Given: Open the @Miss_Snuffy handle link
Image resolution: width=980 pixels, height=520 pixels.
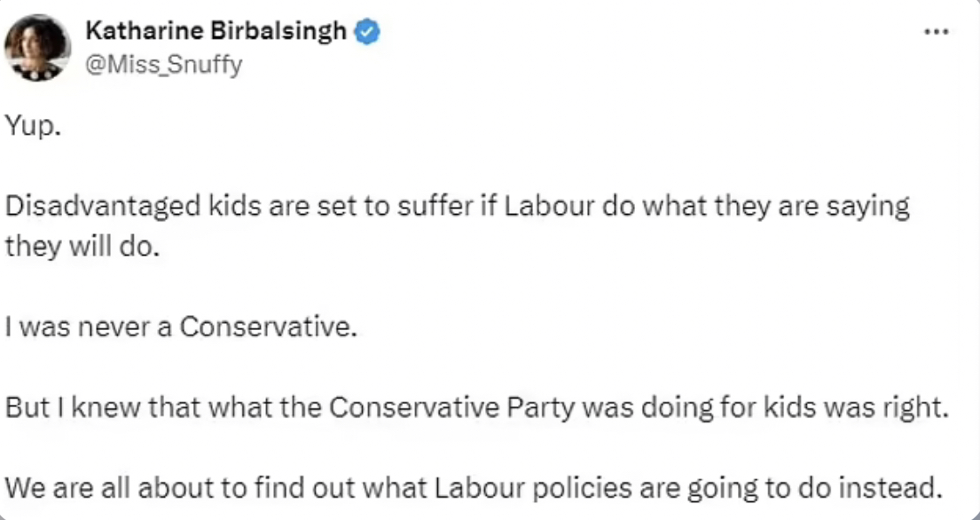Looking at the screenshot, I should pyautogui.click(x=163, y=65).
